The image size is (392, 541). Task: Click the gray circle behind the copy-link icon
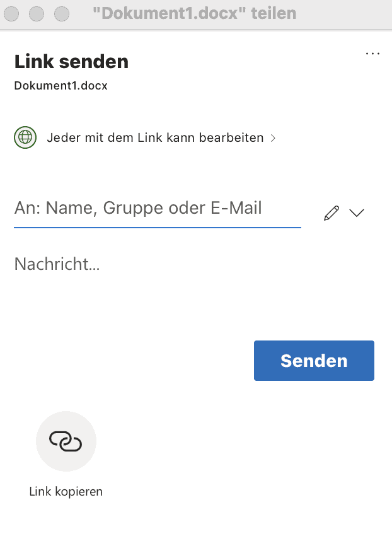tap(66, 441)
